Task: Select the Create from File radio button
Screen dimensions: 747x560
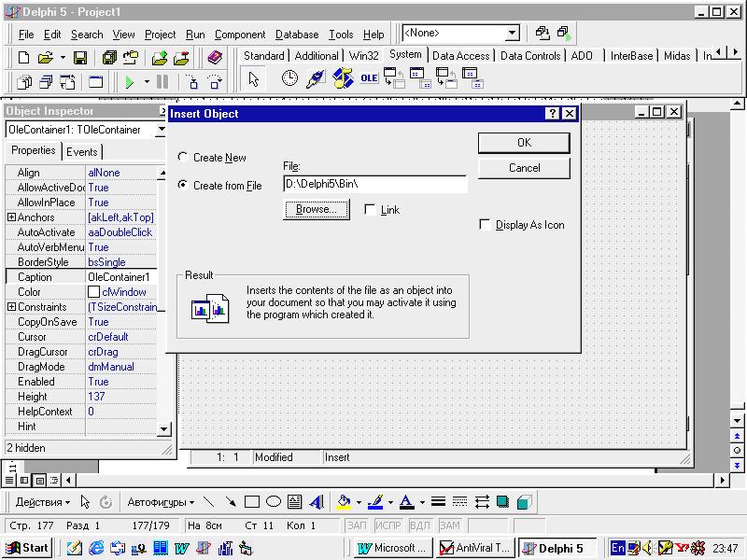Action: pyautogui.click(x=182, y=185)
